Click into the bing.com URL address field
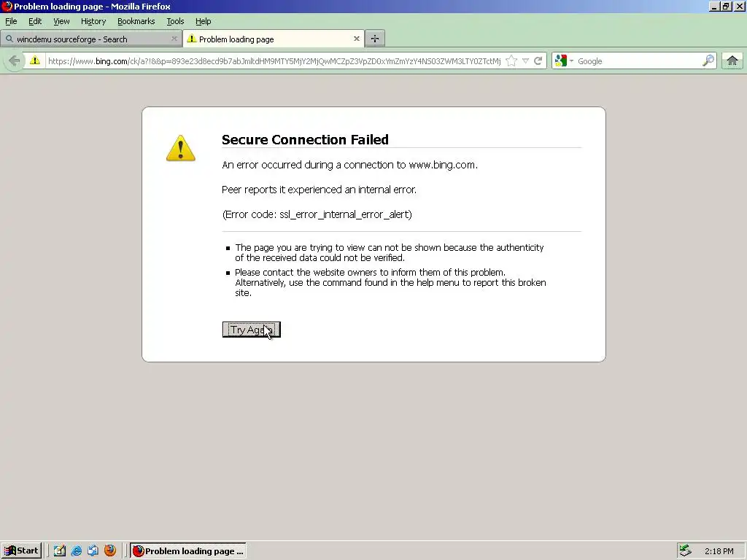Viewport: 747px width, 560px height. pos(274,61)
